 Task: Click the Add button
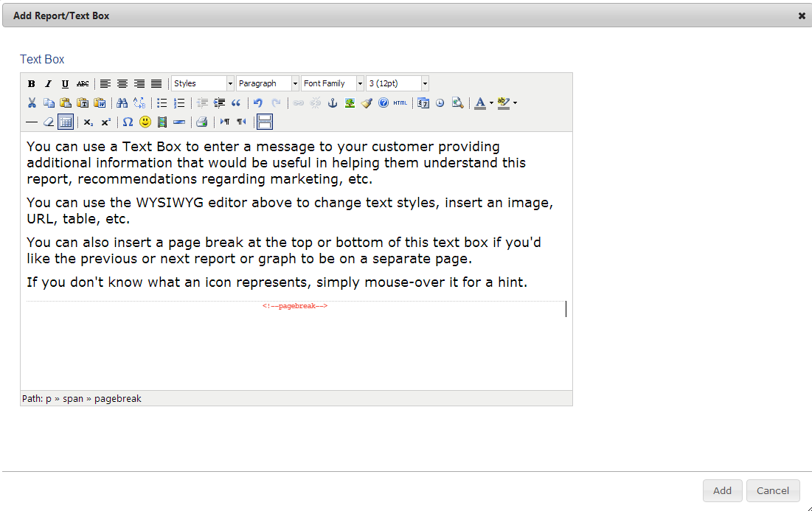tap(722, 490)
